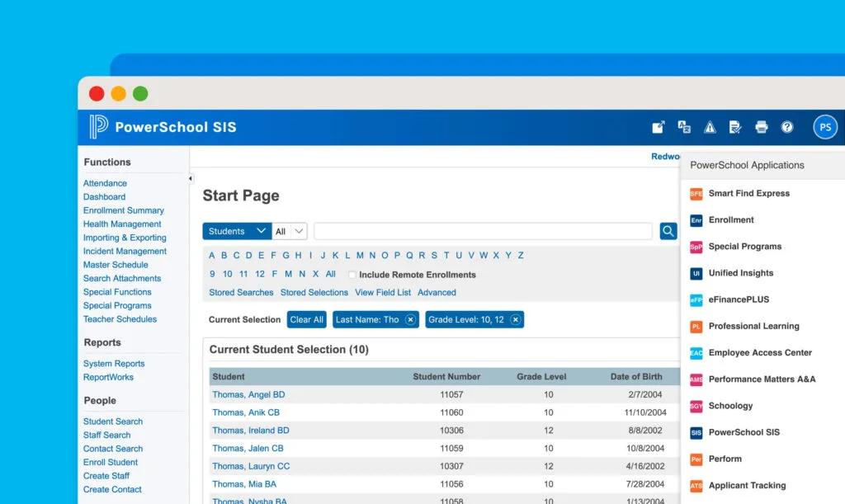The height and width of the screenshot is (504, 845).
Task: Open Stored Selections link
Action: click(314, 292)
